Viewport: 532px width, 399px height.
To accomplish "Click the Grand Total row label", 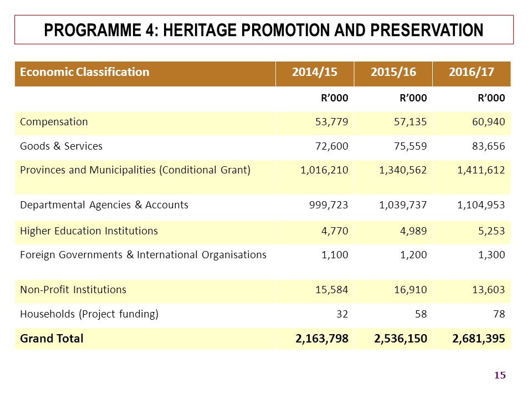I will (52, 339).
